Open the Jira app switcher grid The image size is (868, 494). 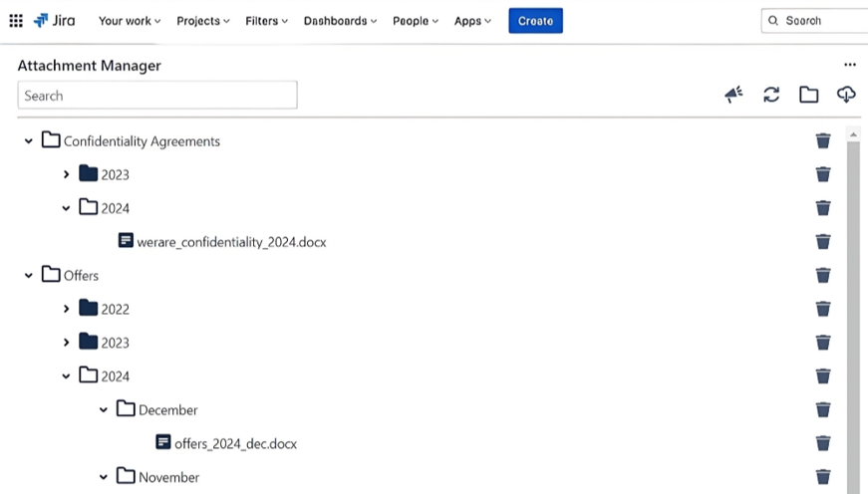(16, 21)
